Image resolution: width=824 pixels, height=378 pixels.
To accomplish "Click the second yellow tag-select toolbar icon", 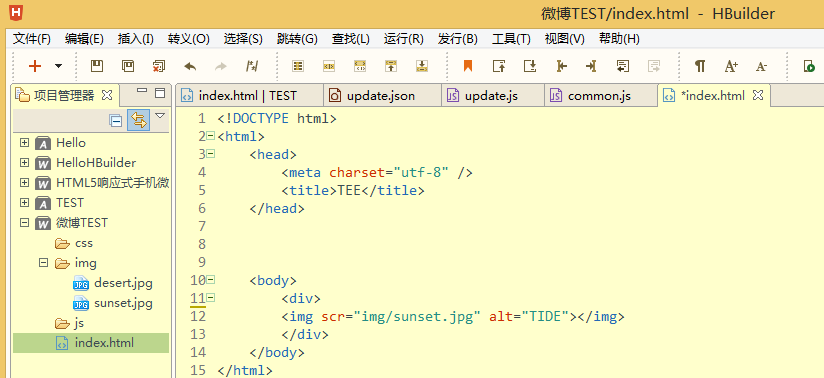I will tap(329, 66).
